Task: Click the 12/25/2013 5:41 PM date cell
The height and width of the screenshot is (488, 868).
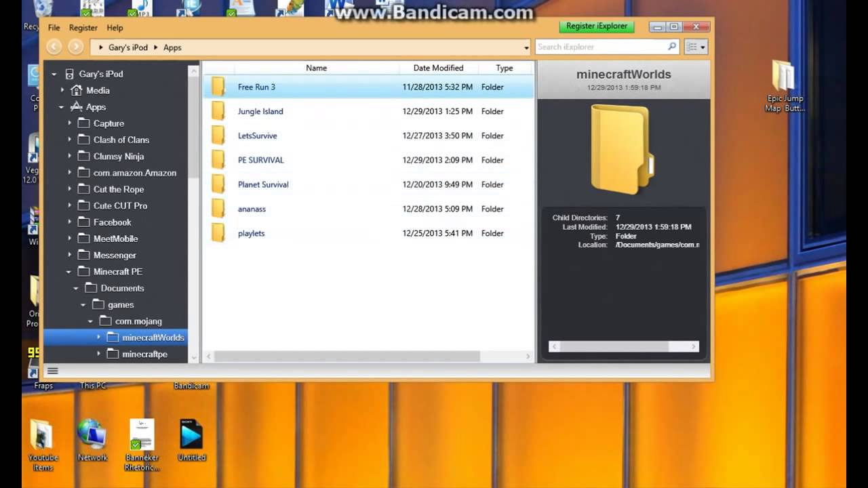Action: pyautogui.click(x=437, y=233)
